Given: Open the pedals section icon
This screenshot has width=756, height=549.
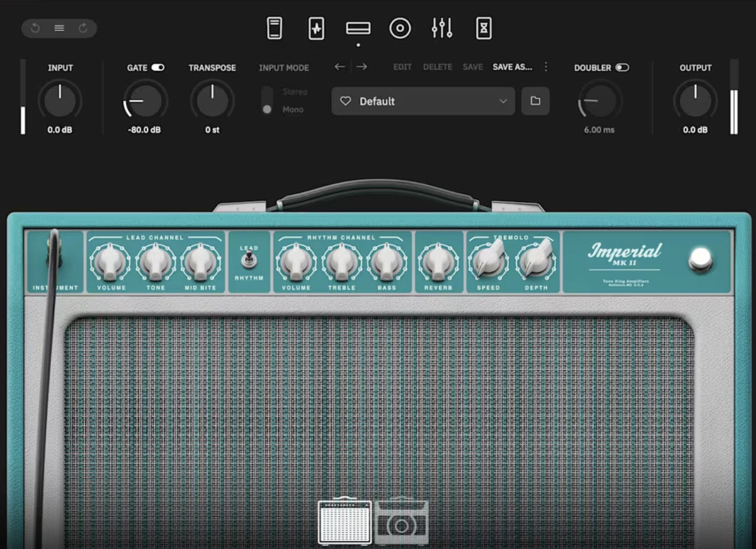Looking at the screenshot, I should point(275,28).
